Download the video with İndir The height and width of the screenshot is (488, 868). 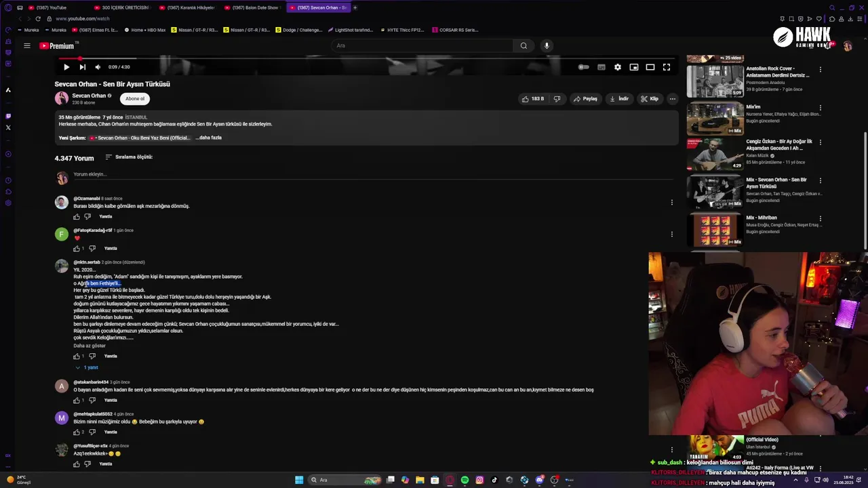(618, 98)
